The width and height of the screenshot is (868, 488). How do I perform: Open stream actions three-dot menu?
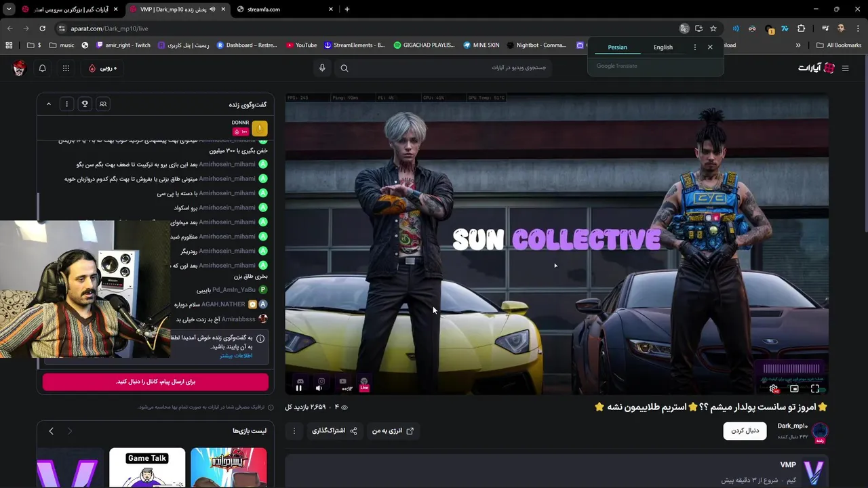(294, 430)
